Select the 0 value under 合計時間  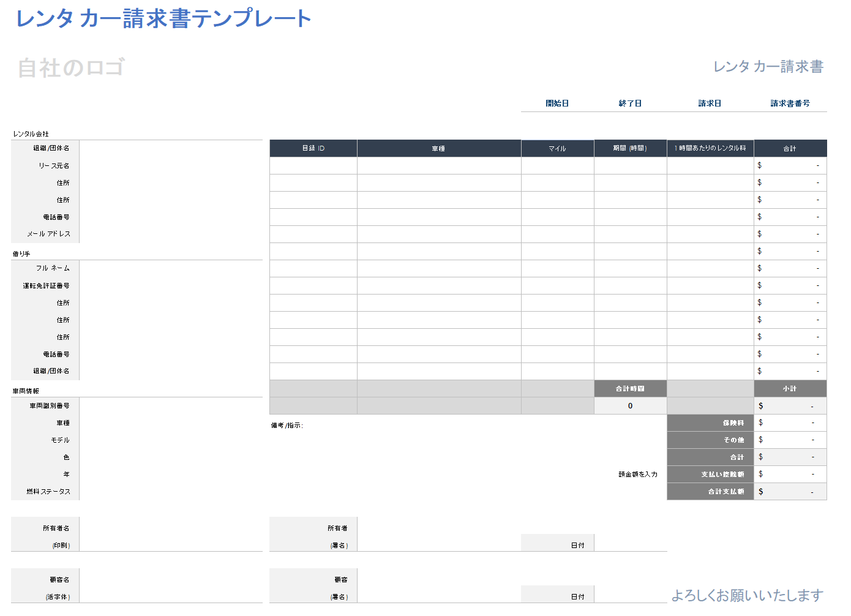pos(630,406)
